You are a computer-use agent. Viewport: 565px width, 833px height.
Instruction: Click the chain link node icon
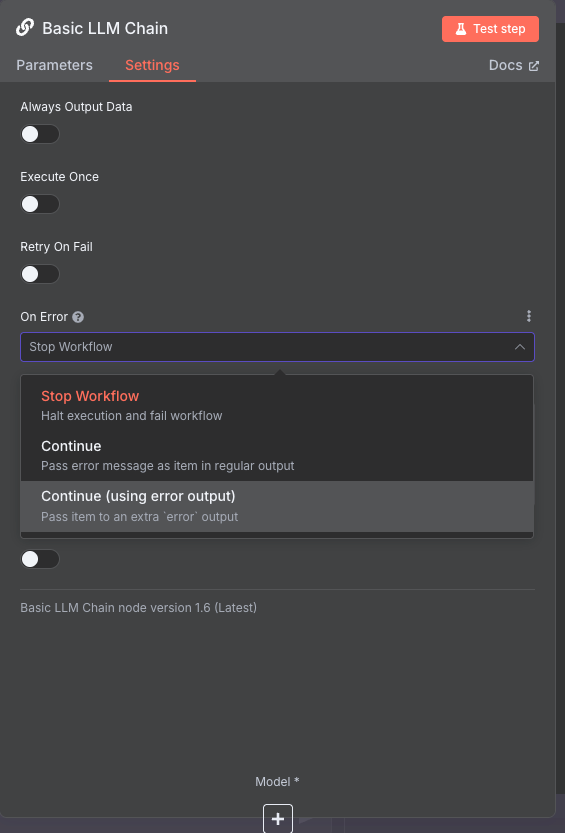tap(25, 28)
